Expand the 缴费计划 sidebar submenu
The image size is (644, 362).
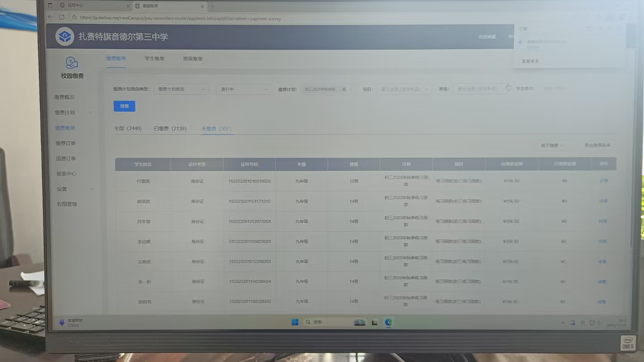(x=90, y=113)
